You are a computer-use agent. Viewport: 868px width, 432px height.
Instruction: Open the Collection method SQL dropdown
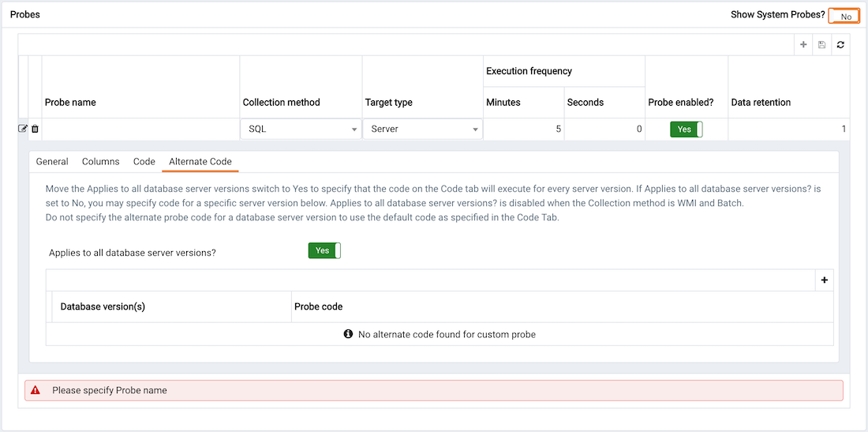pos(301,129)
